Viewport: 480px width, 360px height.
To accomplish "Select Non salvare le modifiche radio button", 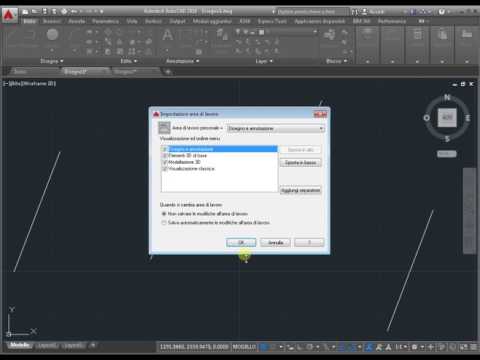I will pos(164,214).
